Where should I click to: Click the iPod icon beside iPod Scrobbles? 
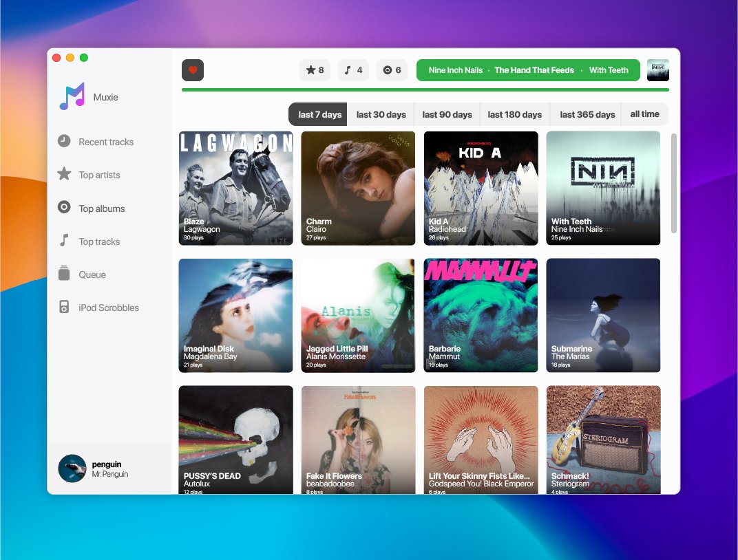(x=64, y=307)
